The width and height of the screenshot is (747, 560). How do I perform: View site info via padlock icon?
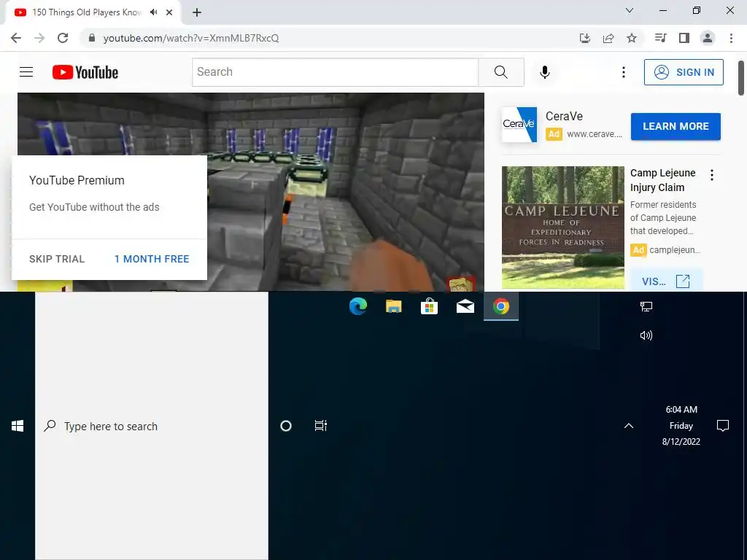tap(92, 38)
